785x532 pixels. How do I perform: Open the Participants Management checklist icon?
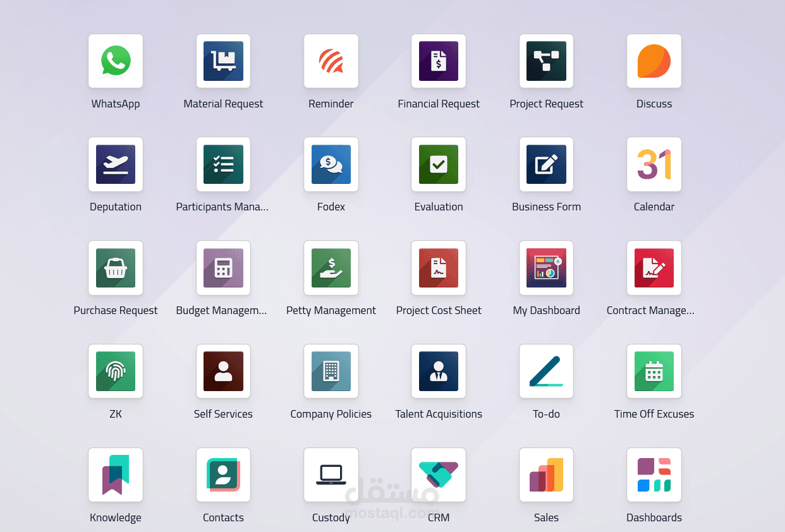click(223, 164)
